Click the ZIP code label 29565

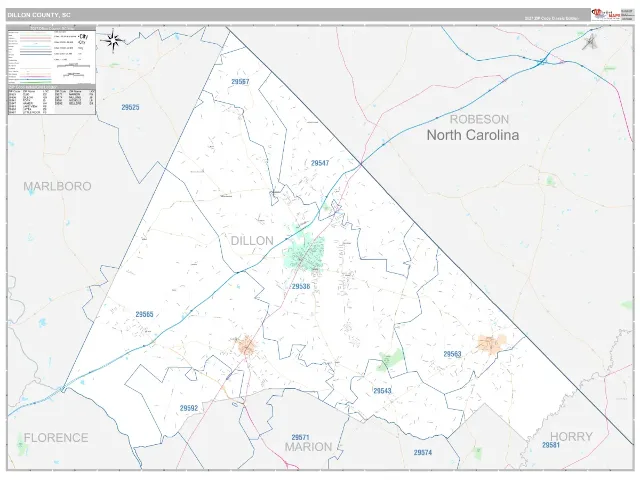pos(144,314)
